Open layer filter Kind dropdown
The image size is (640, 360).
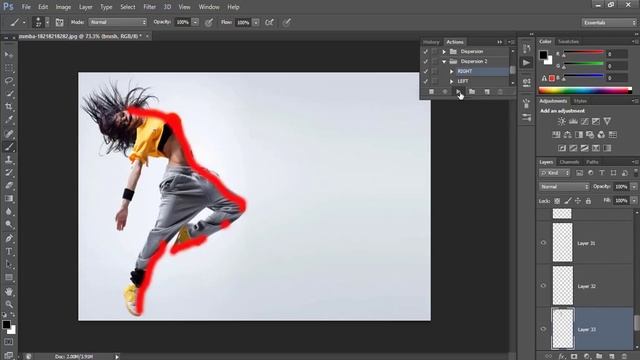pyautogui.click(x=554, y=173)
